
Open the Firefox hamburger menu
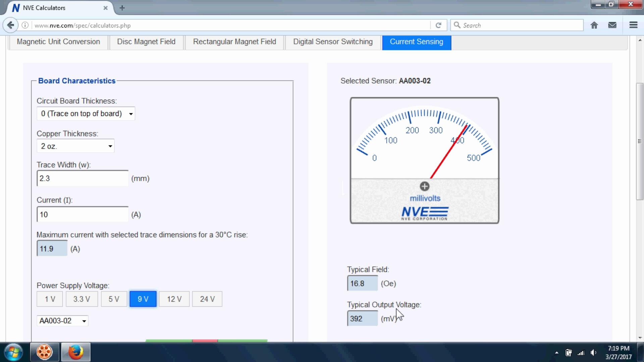(x=633, y=25)
